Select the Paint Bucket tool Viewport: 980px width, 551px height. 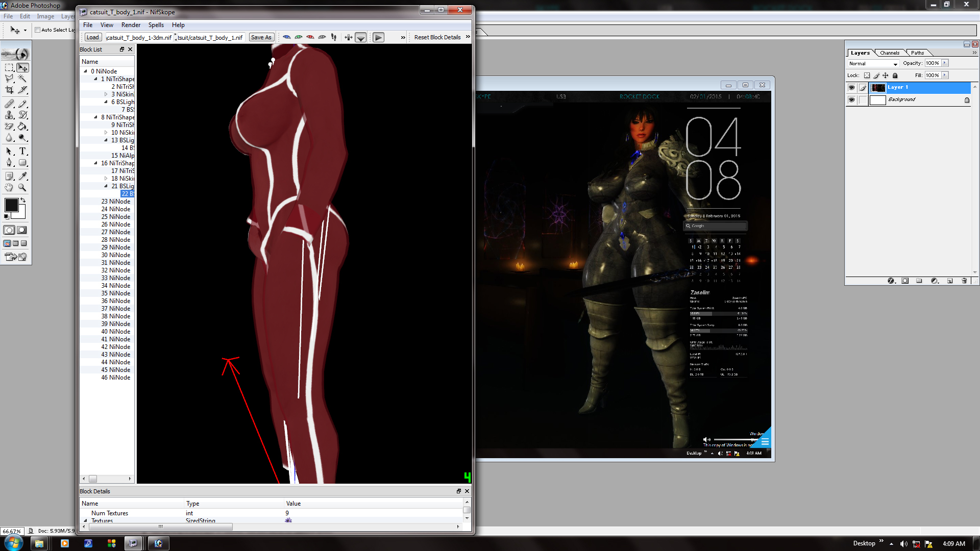pyautogui.click(x=22, y=127)
